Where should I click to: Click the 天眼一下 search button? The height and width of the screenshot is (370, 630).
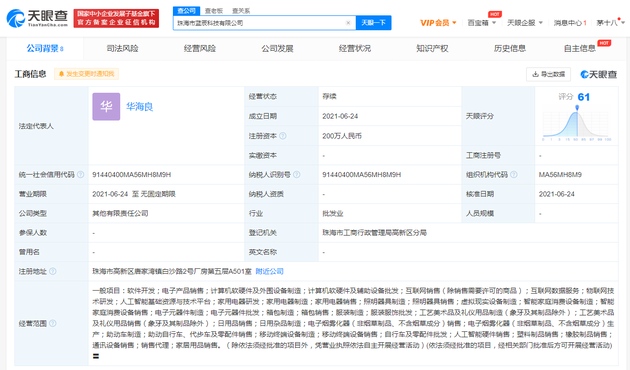coord(374,23)
